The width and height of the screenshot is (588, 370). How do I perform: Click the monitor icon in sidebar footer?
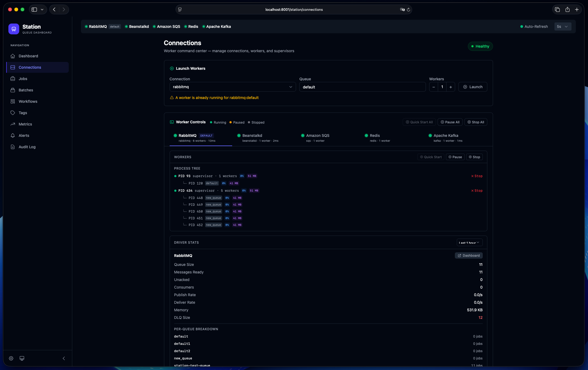click(x=22, y=358)
